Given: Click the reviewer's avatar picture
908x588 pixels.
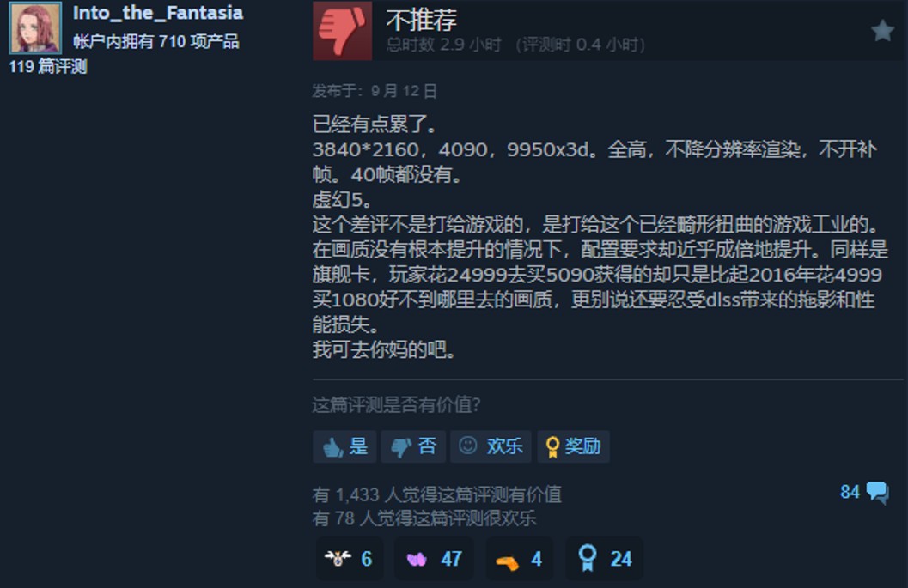Looking at the screenshot, I should click(35, 27).
